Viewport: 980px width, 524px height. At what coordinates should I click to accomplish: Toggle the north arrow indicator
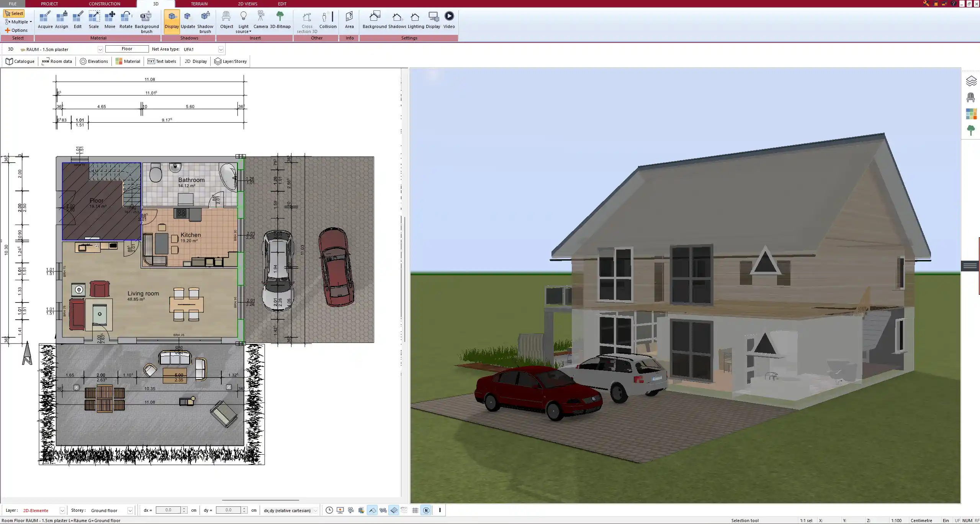point(426,510)
